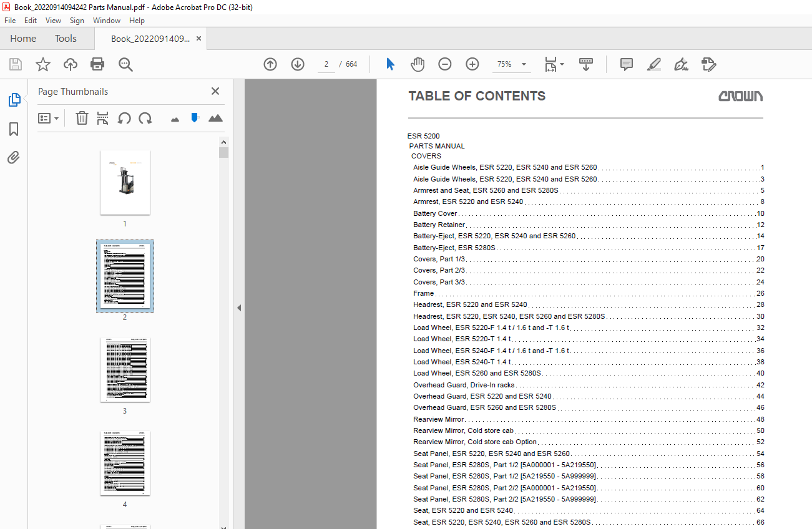Click the Armrest, ESR 5220 and ESR 5240 entry

pyautogui.click(x=589, y=201)
